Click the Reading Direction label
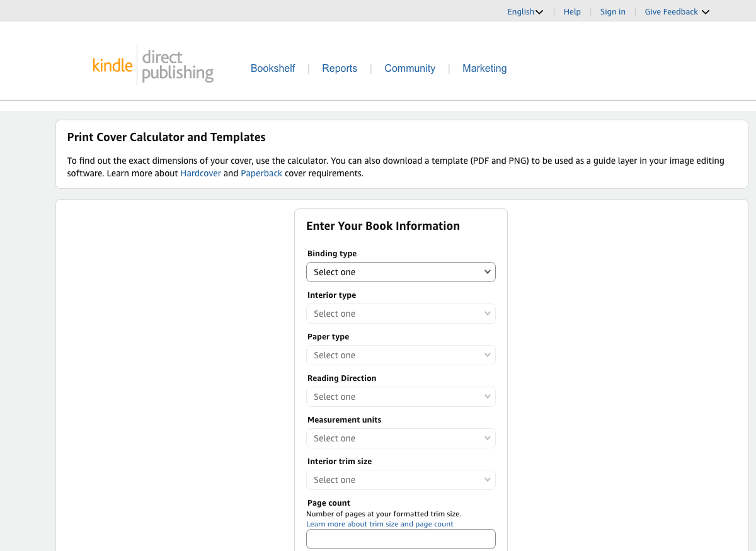 342,378
